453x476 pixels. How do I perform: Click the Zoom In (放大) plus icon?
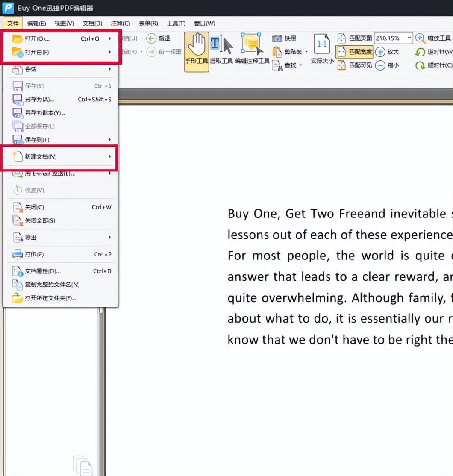(x=380, y=52)
